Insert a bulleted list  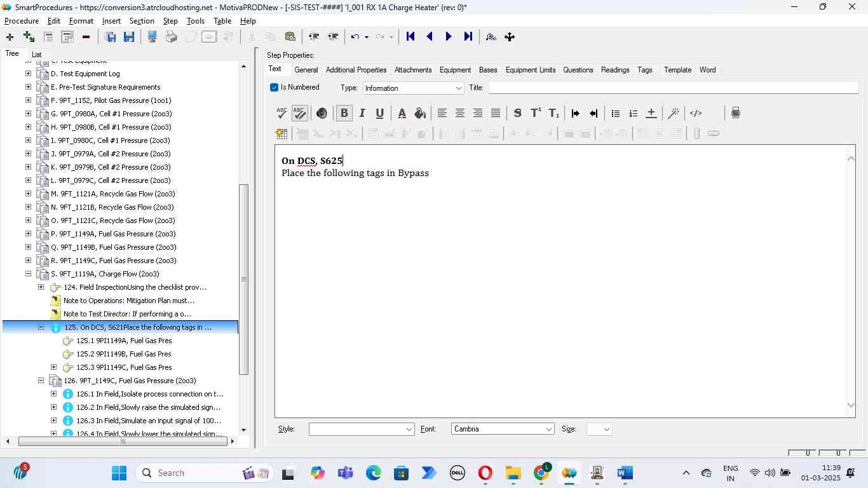point(615,113)
